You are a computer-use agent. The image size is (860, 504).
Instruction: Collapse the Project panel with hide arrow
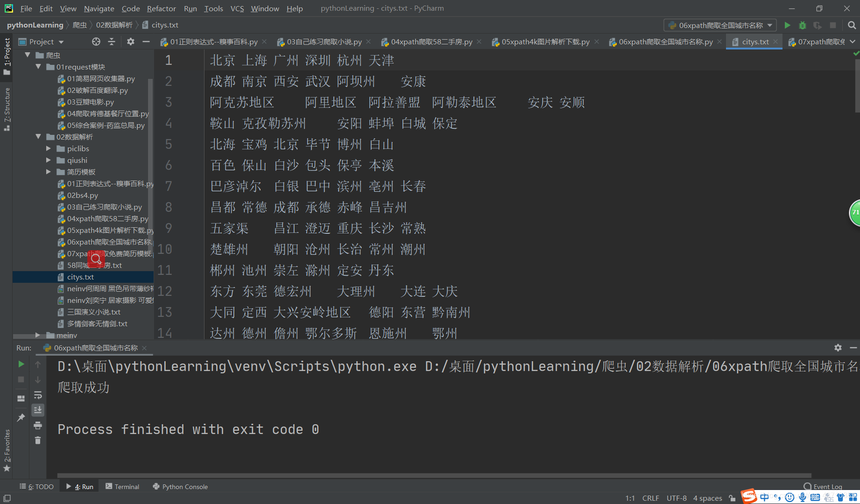tap(146, 42)
